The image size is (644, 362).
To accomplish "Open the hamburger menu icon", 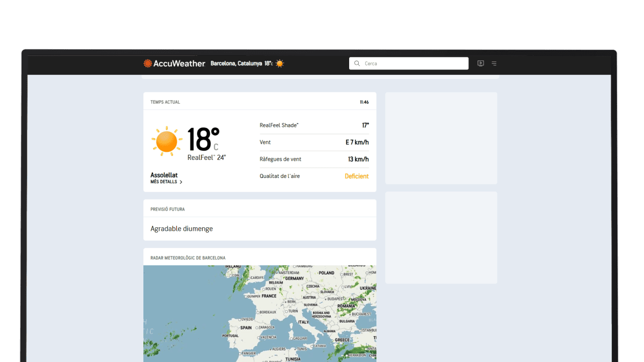I will pyautogui.click(x=494, y=63).
